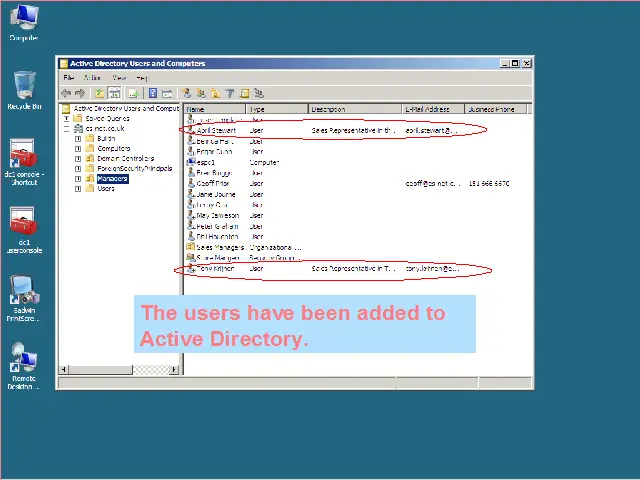Select the dc1 userconsole desktop icon
The height and width of the screenshot is (480, 640).
[24, 230]
